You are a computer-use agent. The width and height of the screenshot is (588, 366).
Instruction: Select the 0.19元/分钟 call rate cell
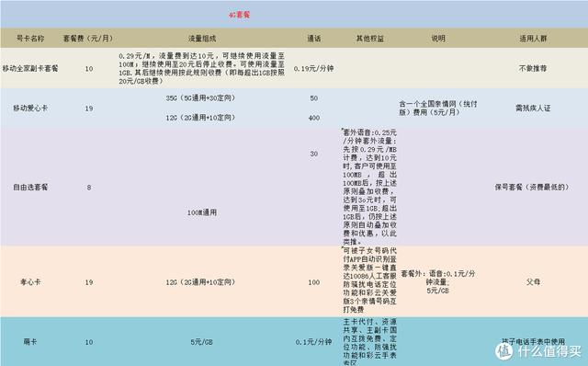[x=314, y=69]
